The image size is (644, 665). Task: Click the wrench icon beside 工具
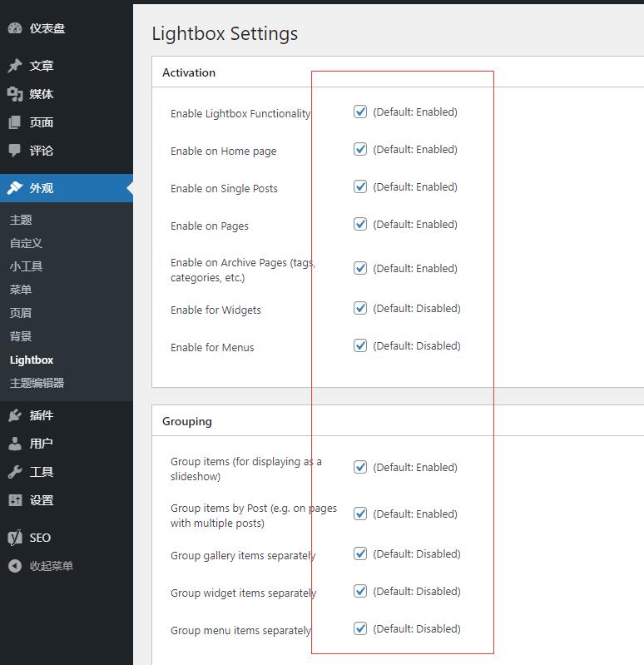point(15,472)
